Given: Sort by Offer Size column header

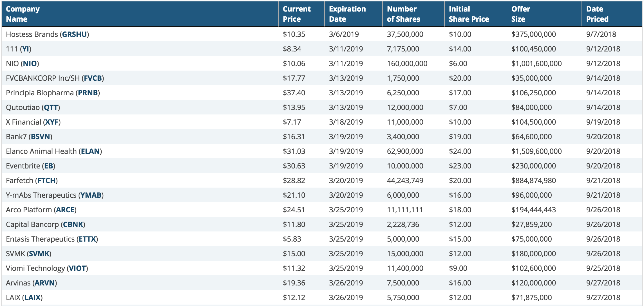Looking at the screenshot, I should [520, 14].
